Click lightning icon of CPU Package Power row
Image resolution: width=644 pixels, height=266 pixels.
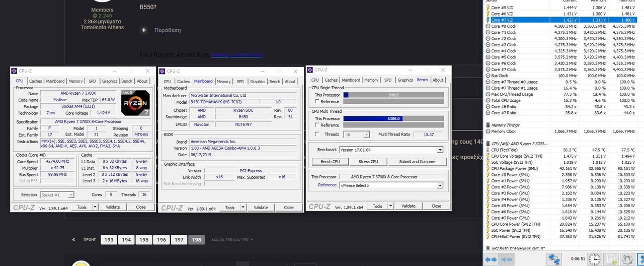[488, 168]
